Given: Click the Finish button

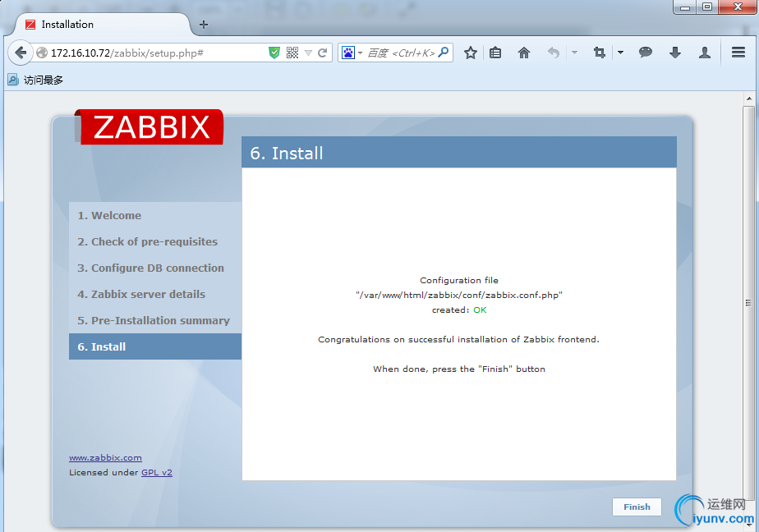Looking at the screenshot, I should [637, 507].
